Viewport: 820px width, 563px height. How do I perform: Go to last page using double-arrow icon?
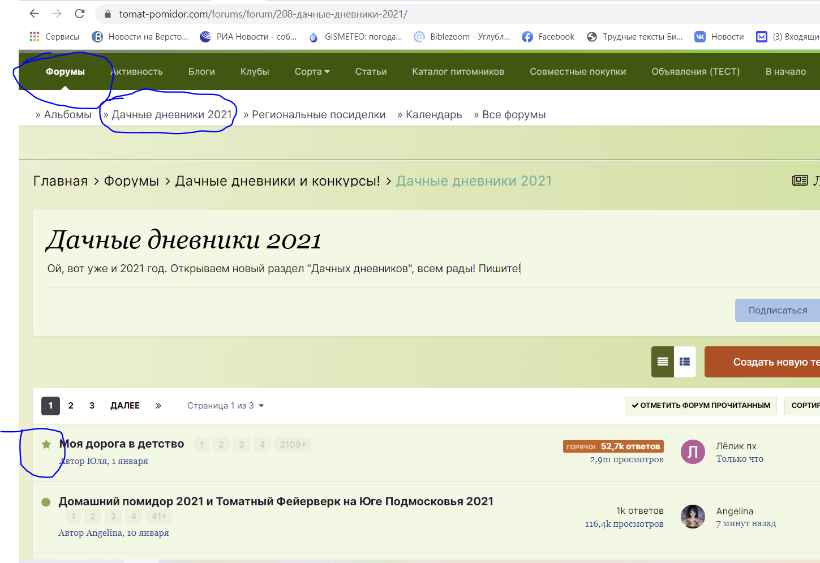pyautogui.click(x=158, y=406)
